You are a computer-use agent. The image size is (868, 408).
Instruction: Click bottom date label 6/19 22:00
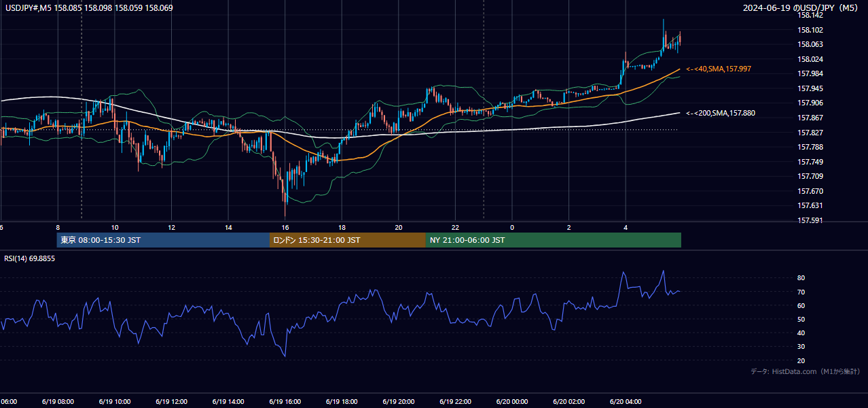tap(455, 401)
